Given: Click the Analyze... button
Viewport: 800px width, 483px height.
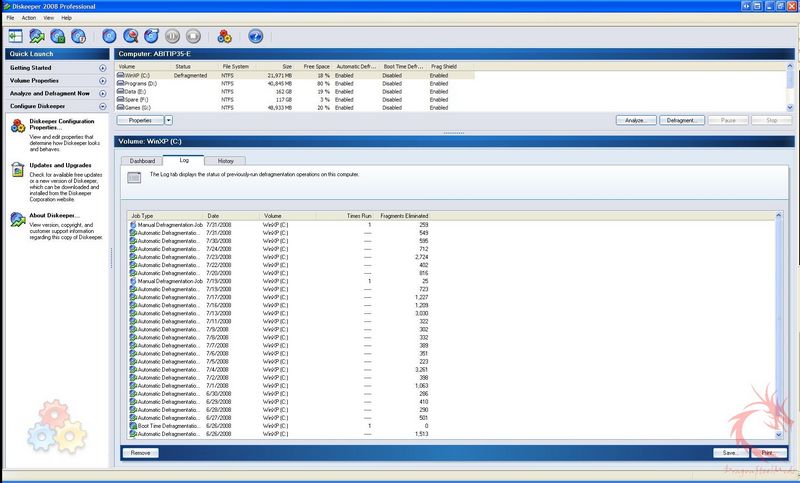Looking at the screenshot, I should (x=635, y=120).
